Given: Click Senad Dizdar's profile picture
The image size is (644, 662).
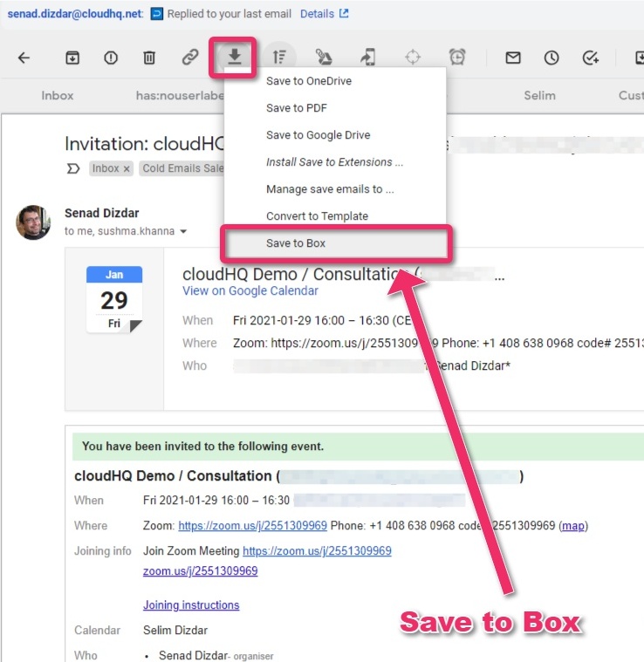Looking at the screenshot, I should coord(33,222).
